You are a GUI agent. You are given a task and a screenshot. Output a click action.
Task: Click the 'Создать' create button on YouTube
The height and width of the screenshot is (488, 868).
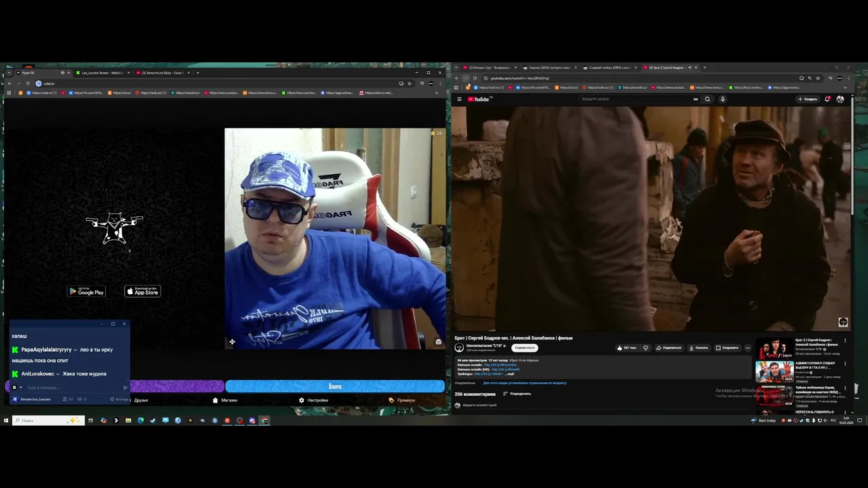808,99
